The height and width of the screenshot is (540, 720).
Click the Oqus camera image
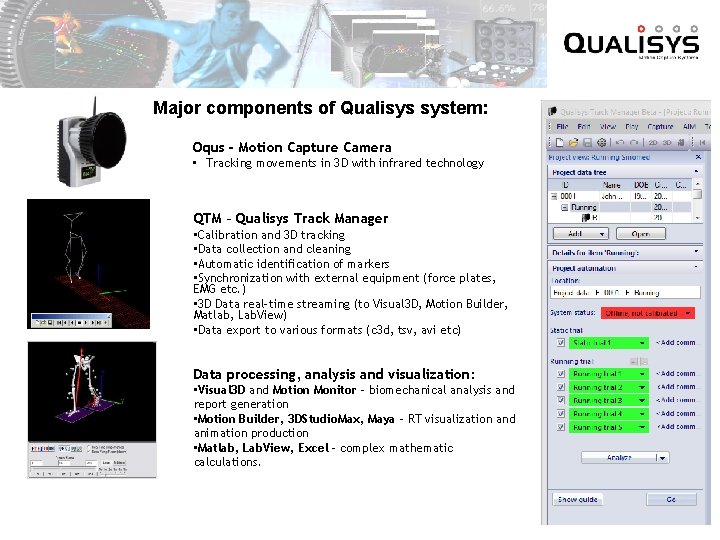click(x=92, y=142)
